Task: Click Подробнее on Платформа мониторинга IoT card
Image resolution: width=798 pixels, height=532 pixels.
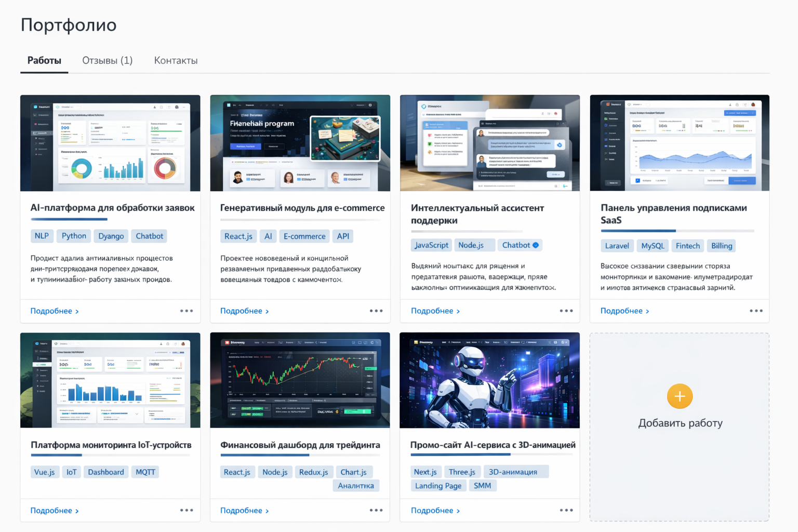Action: click(x=55, y=511)
